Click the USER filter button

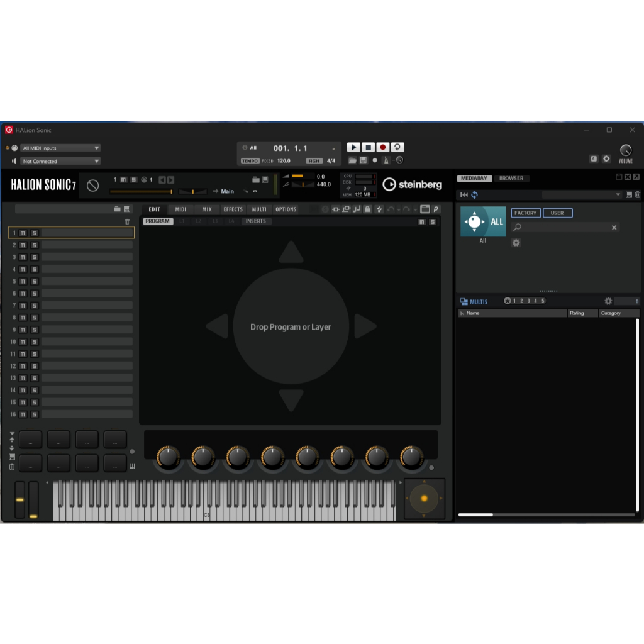coord(557,213)
